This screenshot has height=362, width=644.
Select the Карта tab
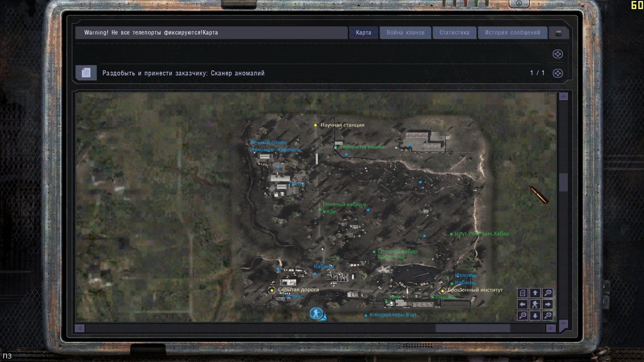pyautogui.click(x=363, y=33)
